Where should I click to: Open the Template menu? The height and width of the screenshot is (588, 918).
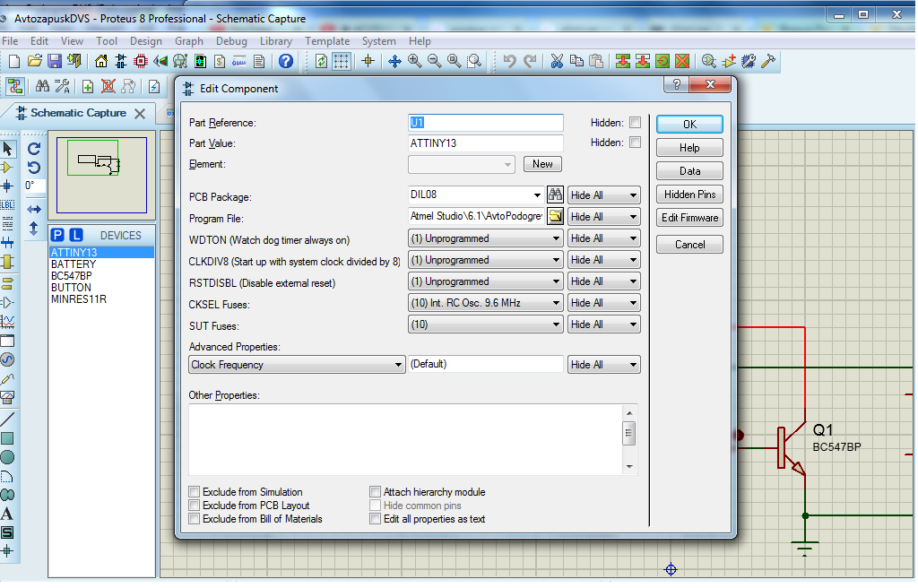pos(326,41)
